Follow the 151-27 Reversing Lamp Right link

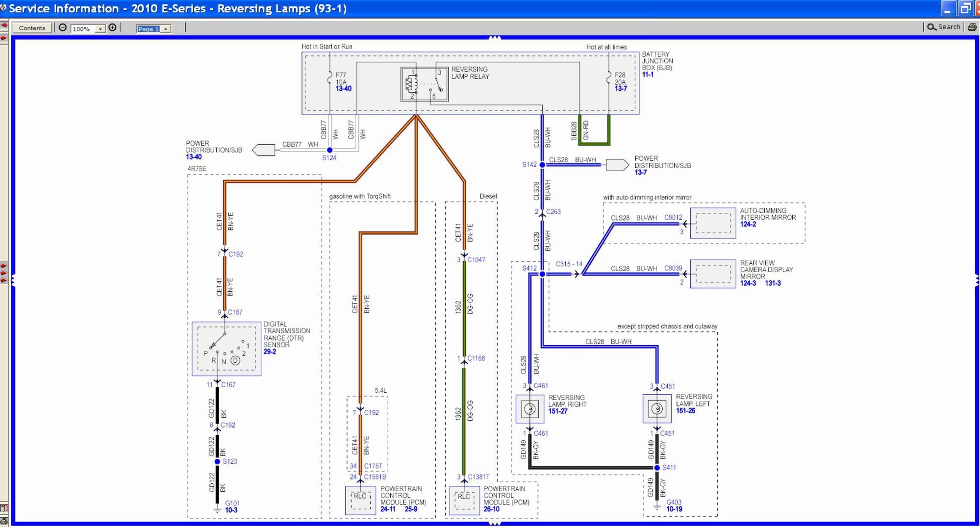pyautogui.click(x=558, y=411)
